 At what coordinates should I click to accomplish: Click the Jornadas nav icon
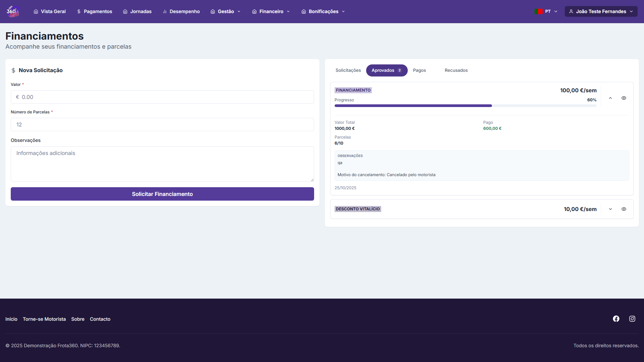125,11
